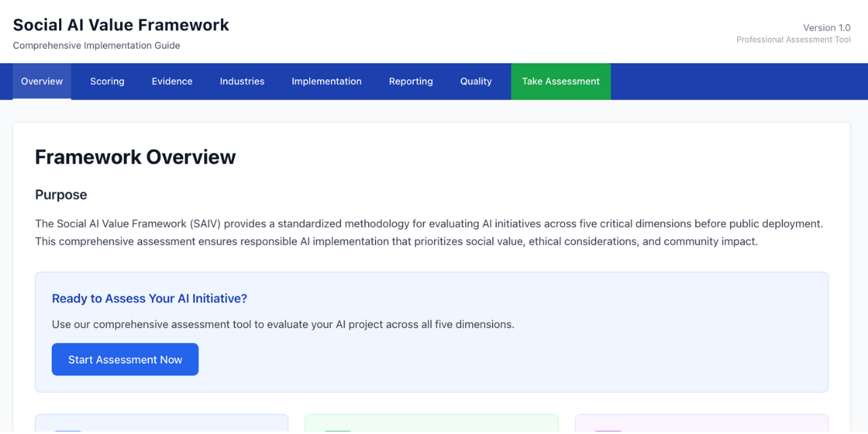The height and width of the screenshot is (434, 868).
Task: Switch to the Scoring tab
Action: pos(107,81)
